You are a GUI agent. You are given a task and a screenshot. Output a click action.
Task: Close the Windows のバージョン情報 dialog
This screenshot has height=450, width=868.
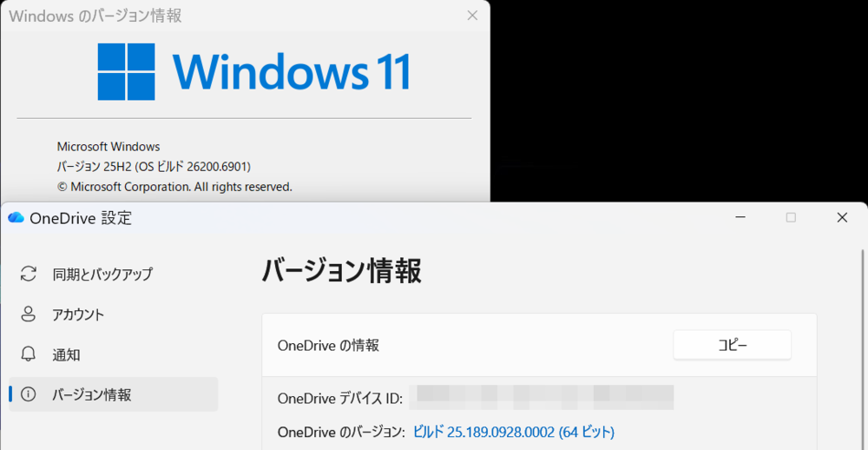(472, 16)
